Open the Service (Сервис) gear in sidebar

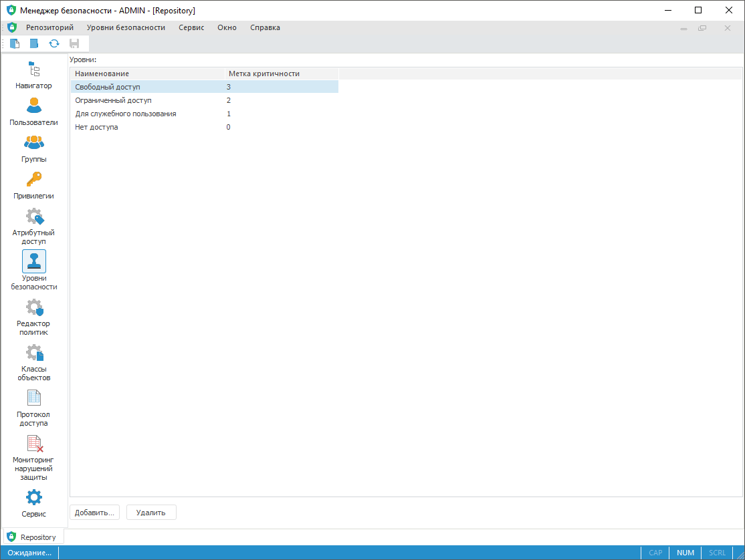coord(33,503)
